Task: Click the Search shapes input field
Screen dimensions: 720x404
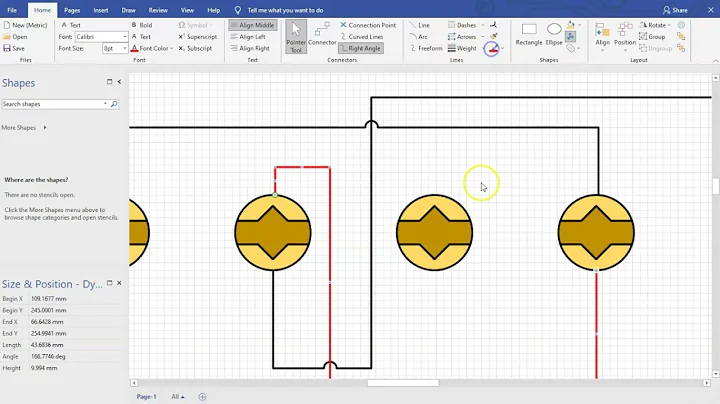Action: pos(53,104)
